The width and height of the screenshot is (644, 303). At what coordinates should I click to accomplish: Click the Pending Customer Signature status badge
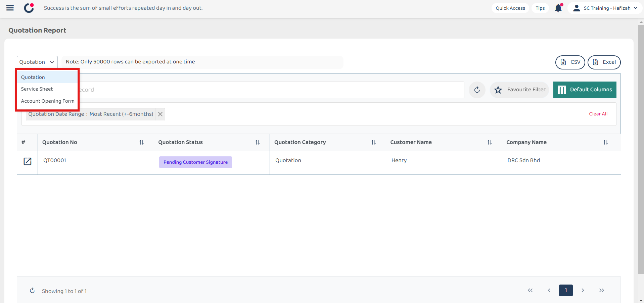[x=195, y=162]
